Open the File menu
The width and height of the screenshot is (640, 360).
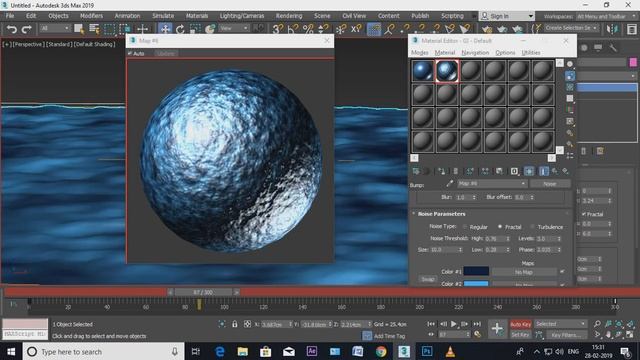tap(10, 16)
